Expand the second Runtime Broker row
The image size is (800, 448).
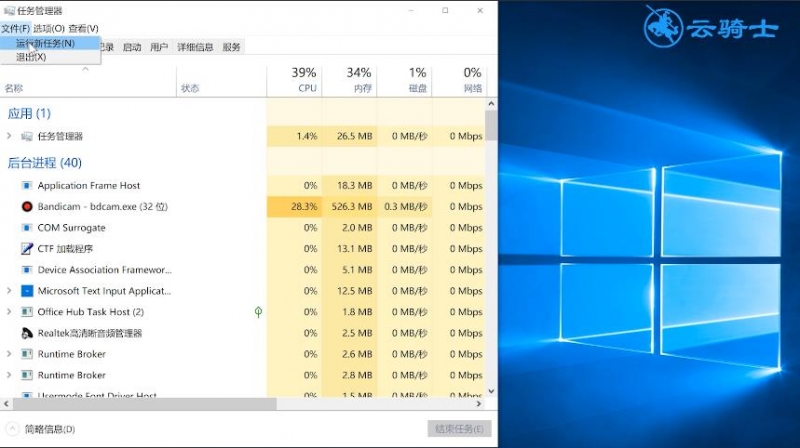click(9, 375)
